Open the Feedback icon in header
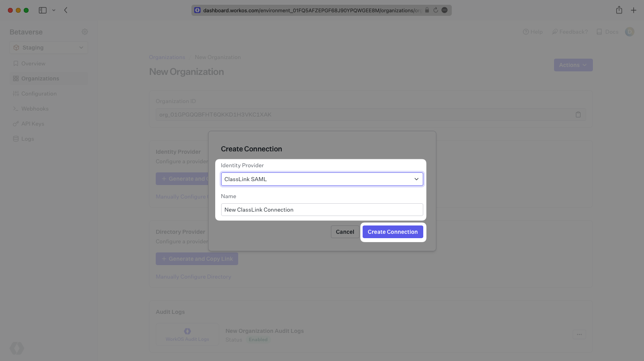Screen dimensions: 644x361 pos(555,32)
